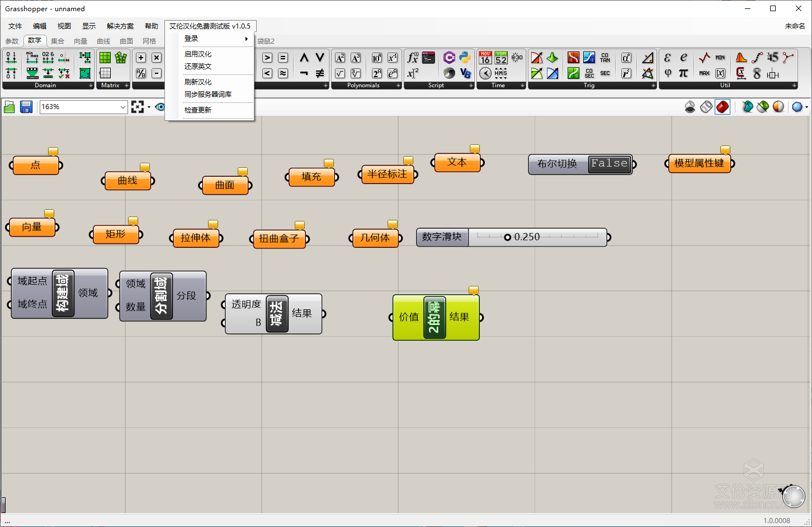Choose the Similarity ≈ operator icon
812x527 pixels.
283,73
